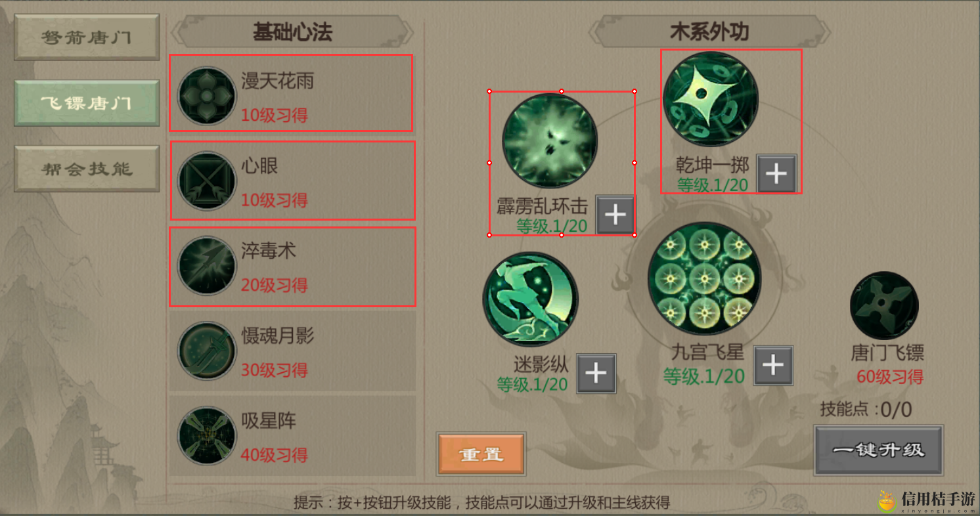Click the 吸星阵 skill icon
Screen dimensions: 980x516
coord(207,436)
